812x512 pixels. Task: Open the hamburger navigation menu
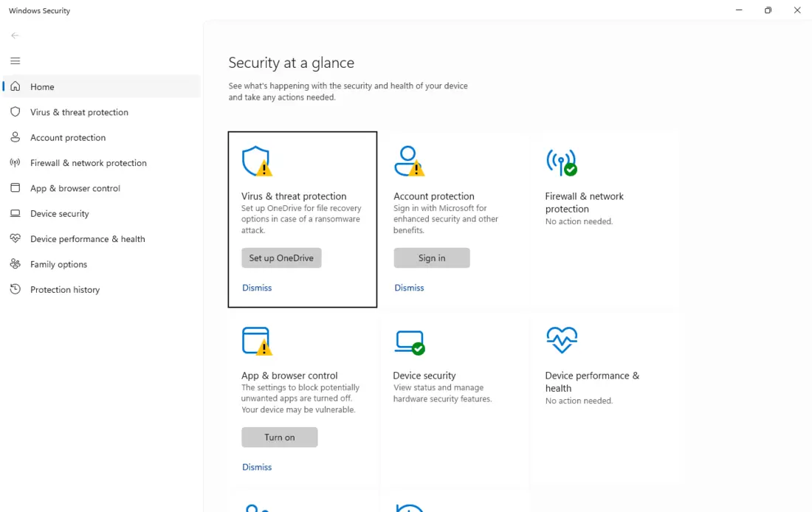coord(15,61)
